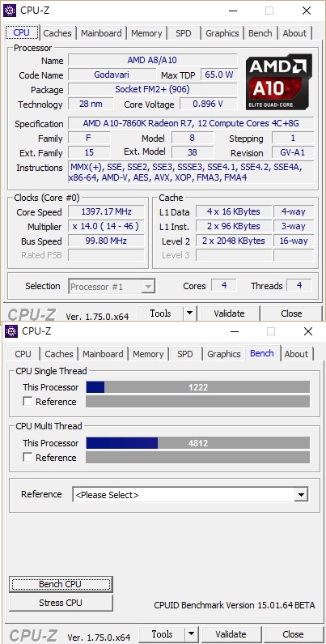Expand the Tools arrow in the top window

(189, 313)
